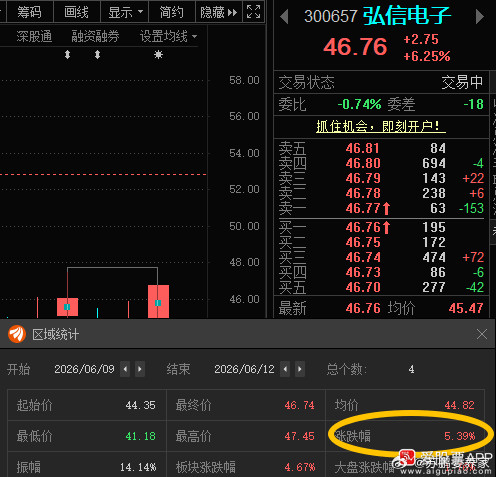Select the 买三 price 46.74
The width and height of the screenshot is (496, 477).
363,257
